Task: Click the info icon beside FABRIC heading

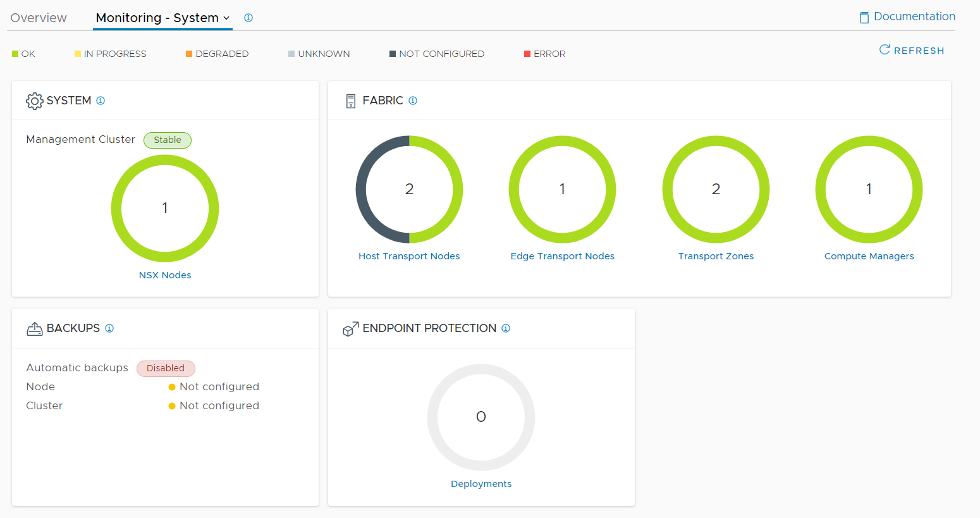Action: 413,101
